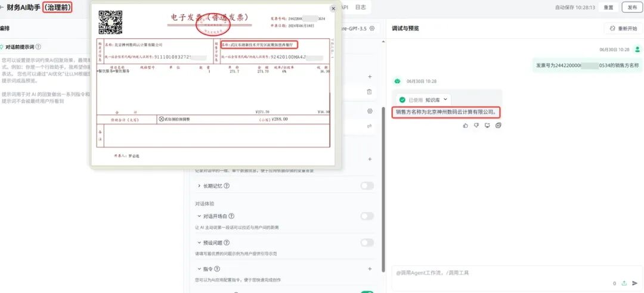Expand the 长期记忆 section chevron
The height and width of the screenshot is (293, 644).
pyautogui.click(x=199, y=186)
